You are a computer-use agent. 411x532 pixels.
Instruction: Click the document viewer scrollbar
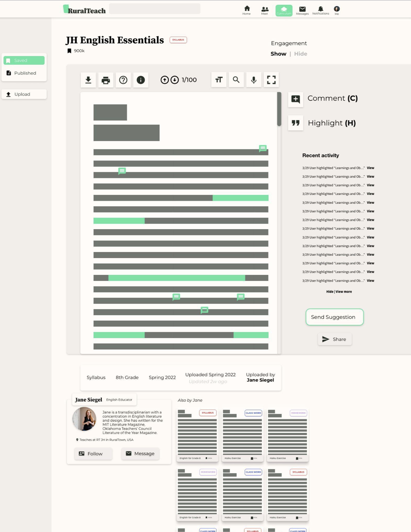(x=279, y=109)
